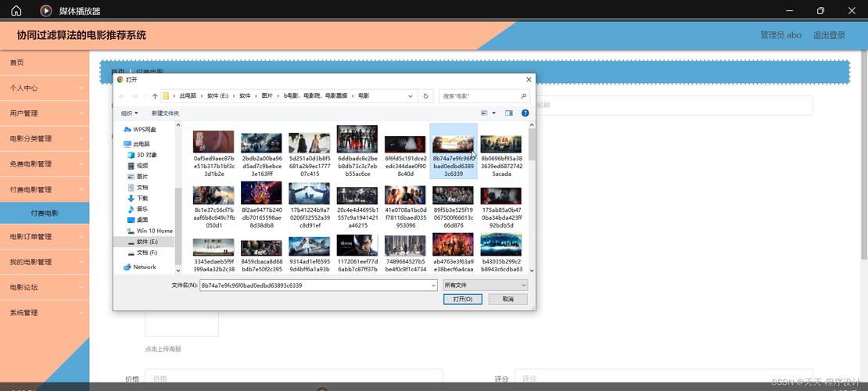Image resolution: width=868 pixels, height=391 pixels.
Task: Open the 组织 dropdown menu
Action: 129,113
